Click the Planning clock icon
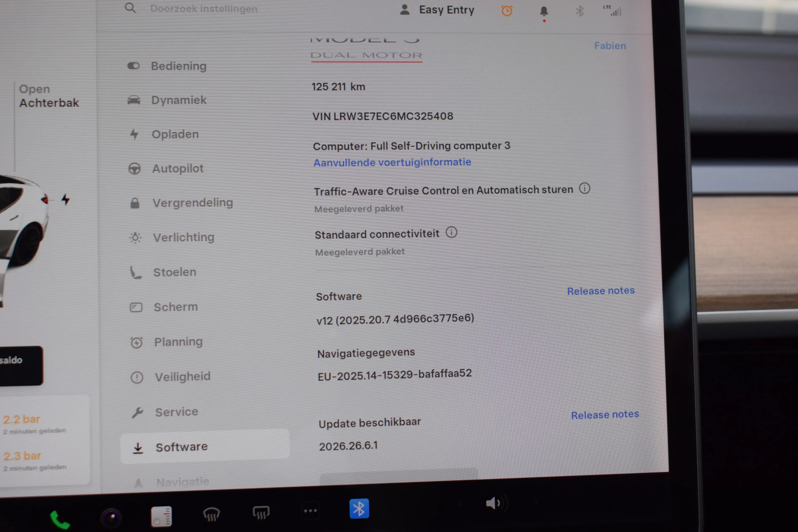This screenshot has width=798, height=532. [x=137, y=342]
